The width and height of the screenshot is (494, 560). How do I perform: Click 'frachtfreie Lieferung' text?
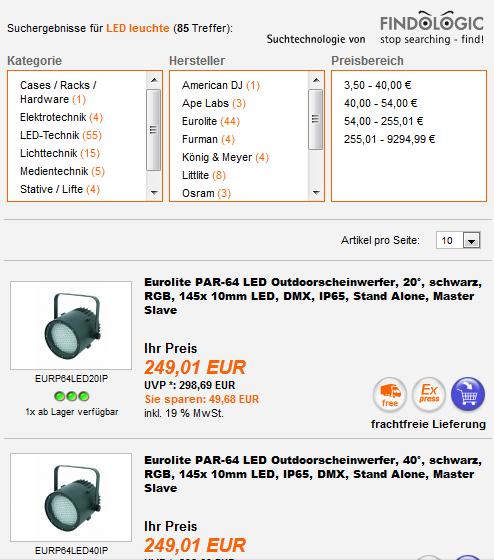[x=428, y=424]
